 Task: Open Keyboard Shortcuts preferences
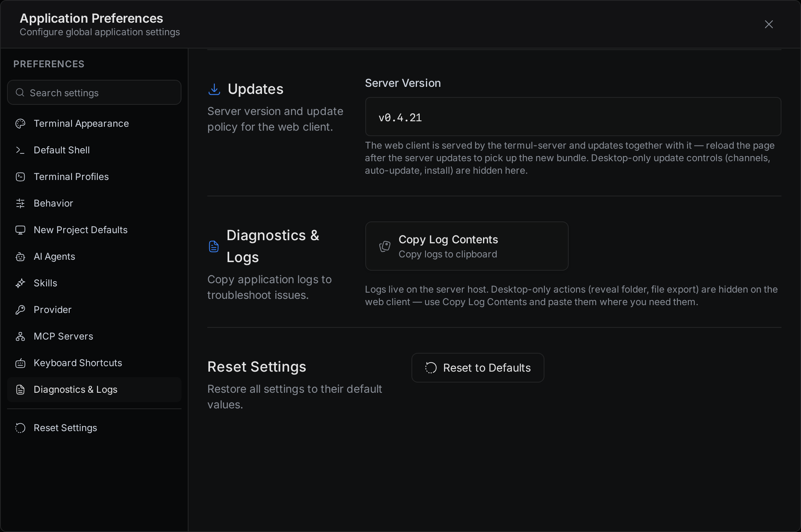[x=94, y=363]
